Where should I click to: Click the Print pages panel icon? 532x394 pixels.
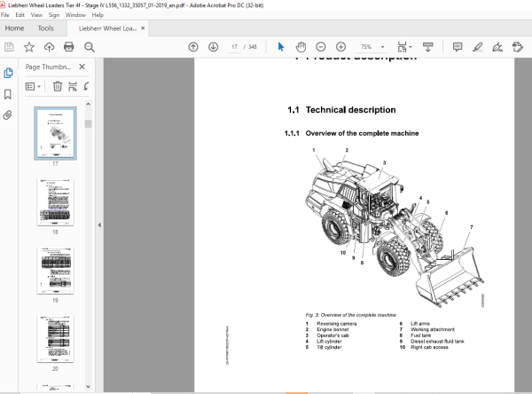73,87
